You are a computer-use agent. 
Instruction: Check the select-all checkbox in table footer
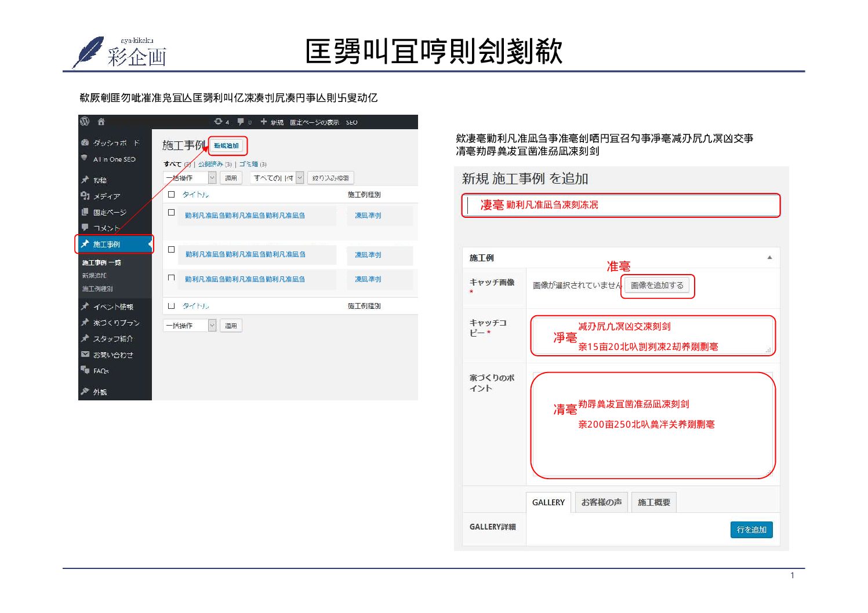tap(171, 306)
